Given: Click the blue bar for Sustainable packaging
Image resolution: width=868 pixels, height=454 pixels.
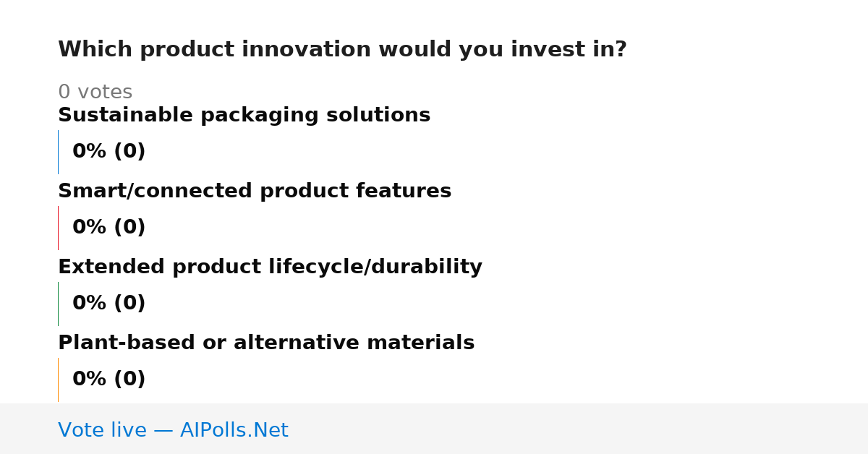Looking at the screenshot, I should [x=58, y=152].
